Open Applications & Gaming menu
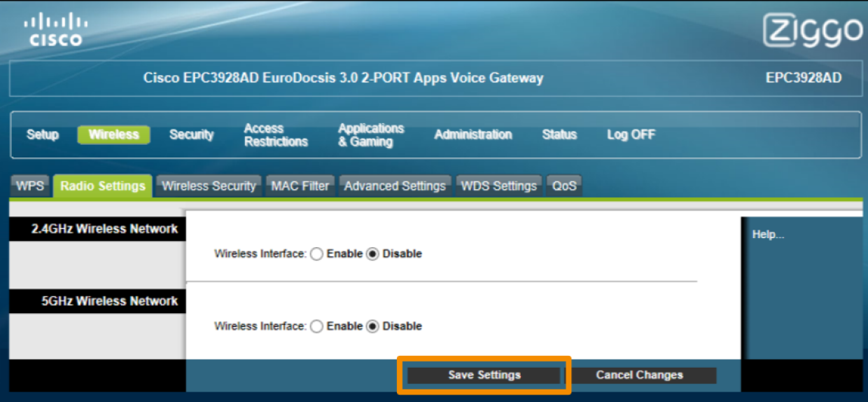 point(371,135)
